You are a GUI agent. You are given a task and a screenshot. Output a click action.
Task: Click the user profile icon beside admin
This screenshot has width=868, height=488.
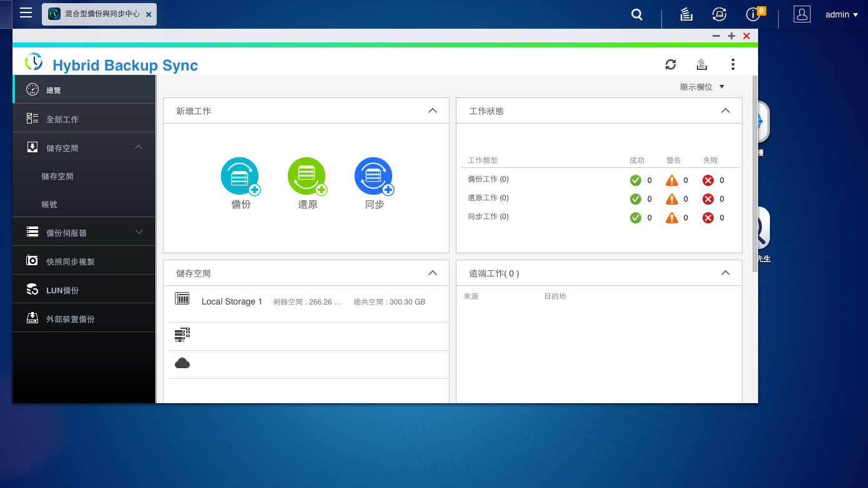(802, 14)
